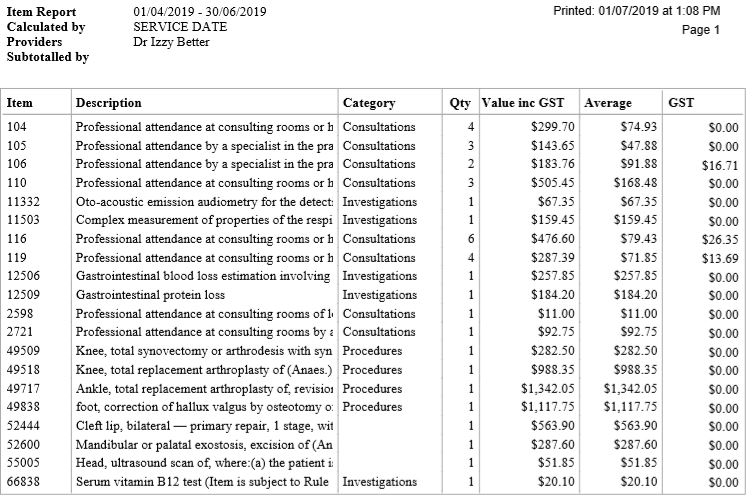Image resolution: width=752 pixels, height=501 pixels.
Task: Click provider name Dr Izzy Better
Action: coord(171,42)
